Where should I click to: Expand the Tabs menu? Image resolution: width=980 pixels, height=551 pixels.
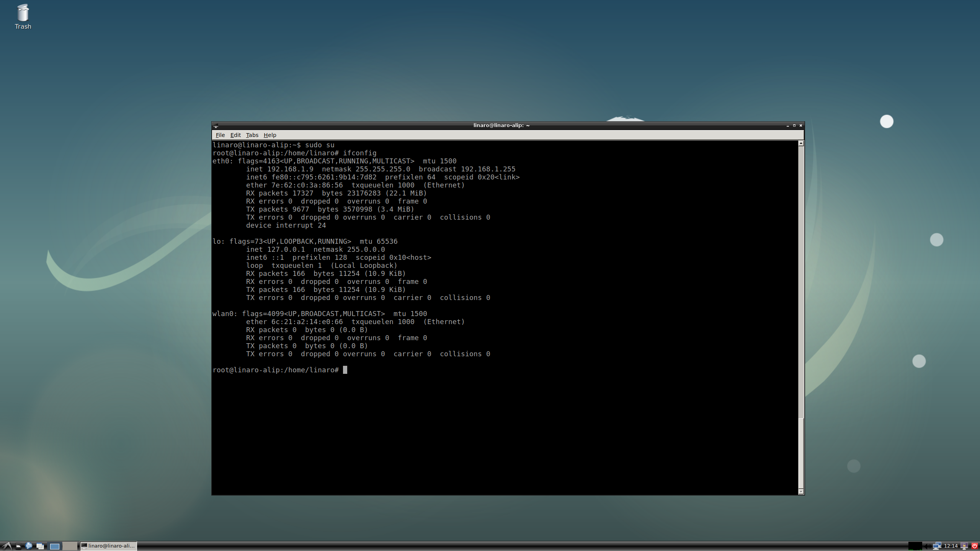[x=252, y=135]
